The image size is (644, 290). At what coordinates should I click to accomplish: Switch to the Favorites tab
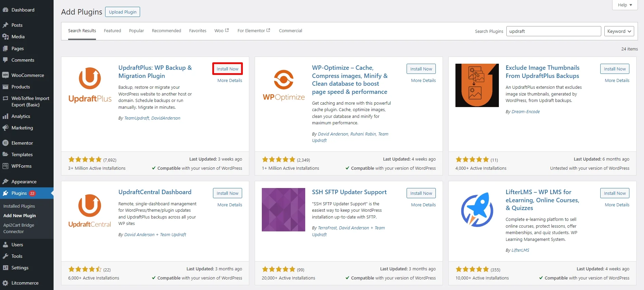198,31
